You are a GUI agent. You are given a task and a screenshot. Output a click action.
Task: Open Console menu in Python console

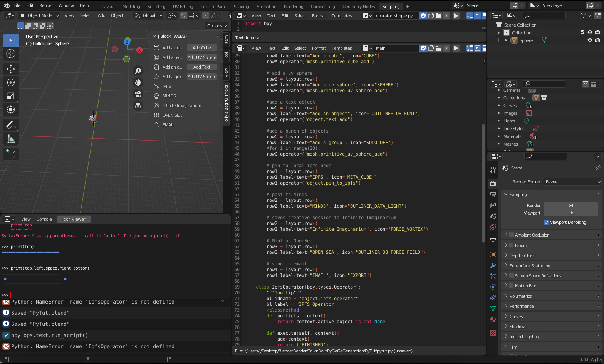point(44,219)
